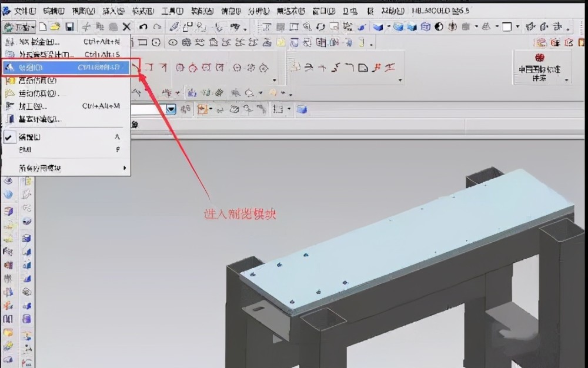Expand the 所有应用模块 submenu
588x368 pixels.
[66, 168]
